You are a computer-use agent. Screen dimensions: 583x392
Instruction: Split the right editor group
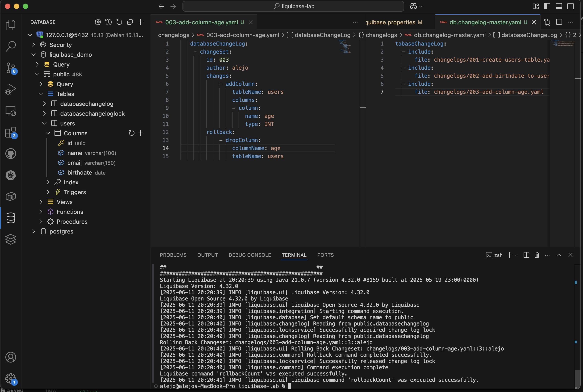(559, 22)
